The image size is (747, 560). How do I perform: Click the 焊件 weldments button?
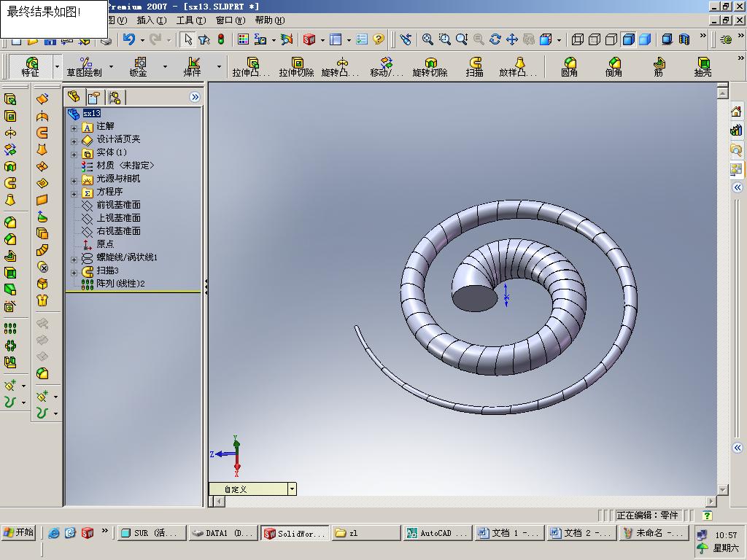193,66
